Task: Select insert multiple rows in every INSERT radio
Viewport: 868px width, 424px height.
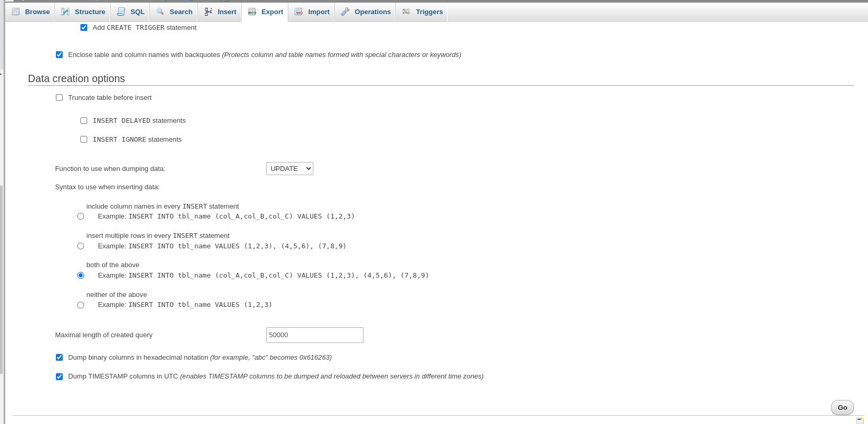Action: pos(80,246)
